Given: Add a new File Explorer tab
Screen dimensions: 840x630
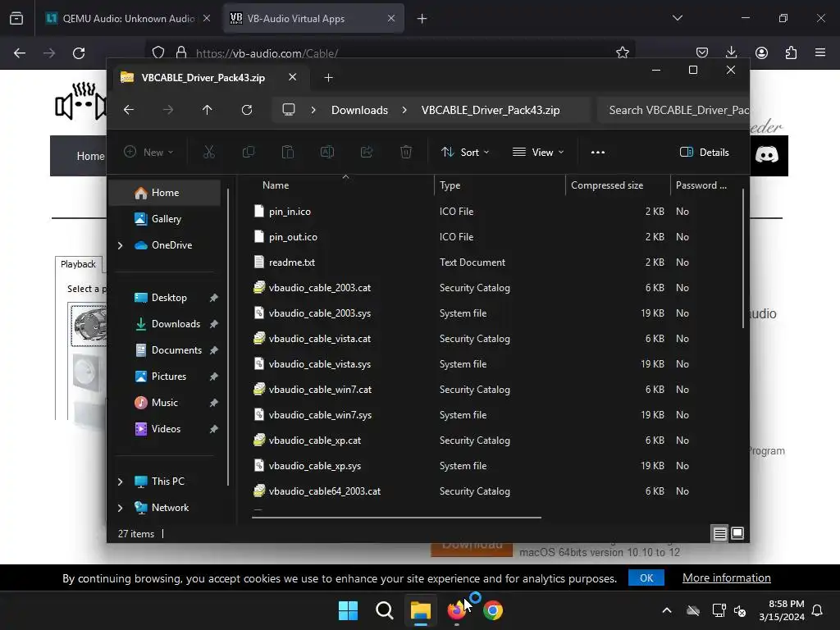Looking at the screenshot, I should coord(328,78).
